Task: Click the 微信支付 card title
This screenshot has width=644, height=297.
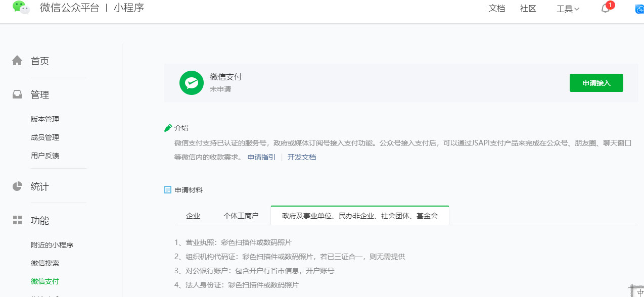Action: [x=226, y=77]
